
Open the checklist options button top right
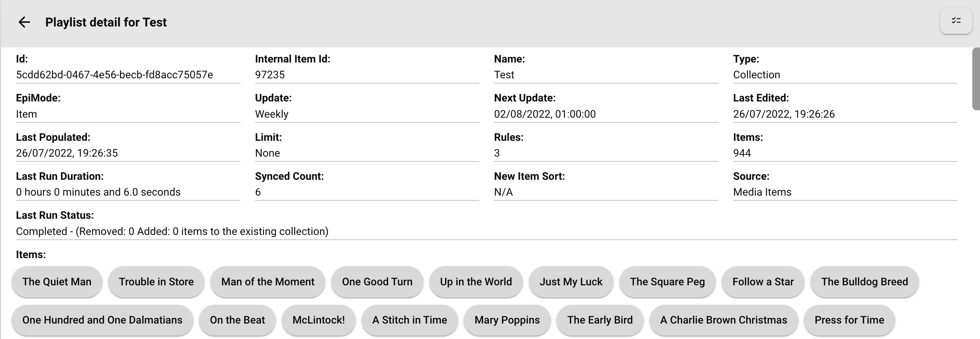pos(956,21)
